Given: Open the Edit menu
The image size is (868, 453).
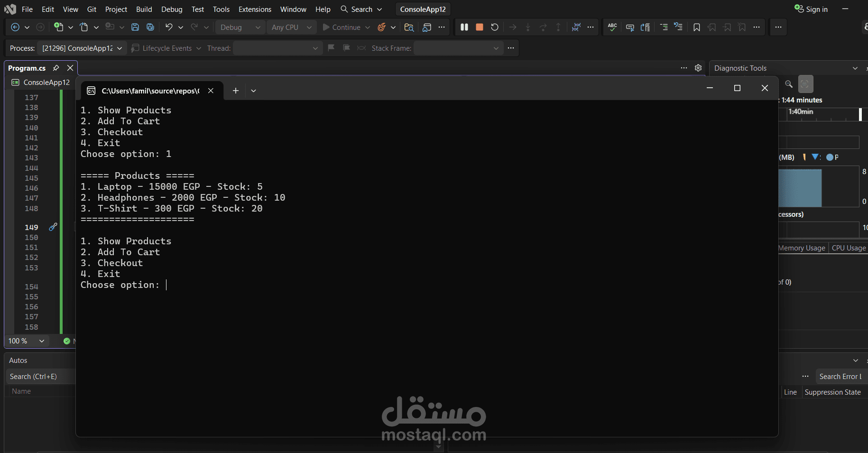Looking at the screenshot, I should [48, 9].
